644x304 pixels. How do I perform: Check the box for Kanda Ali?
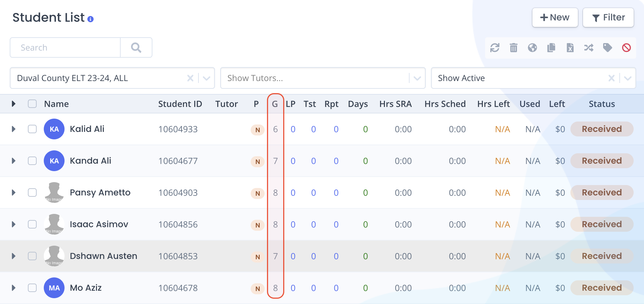[32, 161]
